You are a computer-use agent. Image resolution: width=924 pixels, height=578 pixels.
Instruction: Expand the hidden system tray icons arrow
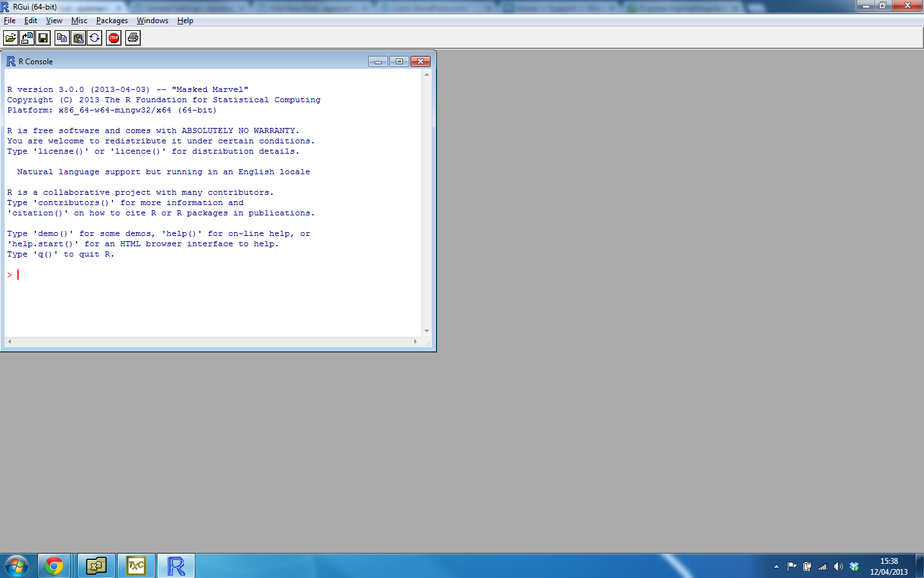tap(776, 566)
